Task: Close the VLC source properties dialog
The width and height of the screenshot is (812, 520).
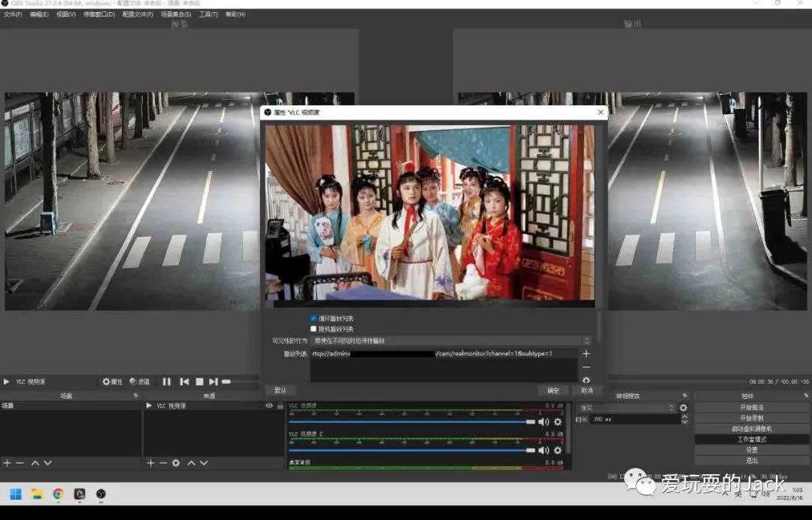Action: [600, 112]
